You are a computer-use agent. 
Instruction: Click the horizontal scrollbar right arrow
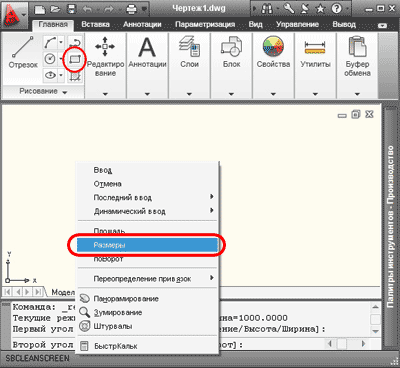tap(363, 343)
